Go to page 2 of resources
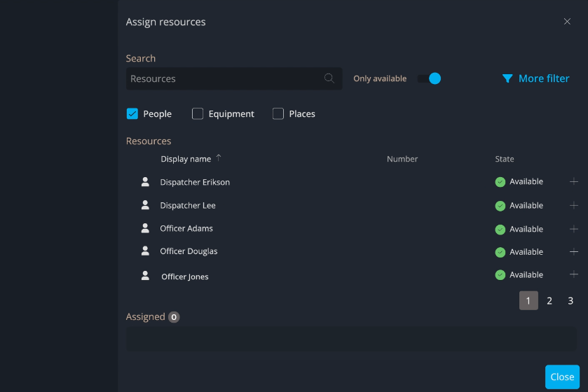588x392 pixels. point(549,301)
